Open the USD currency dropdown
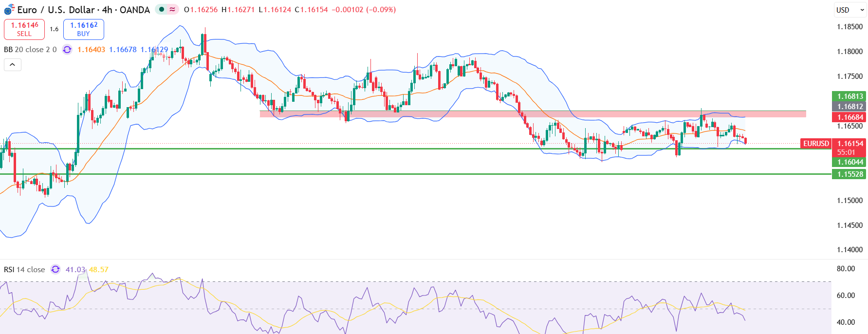 (849, 10)
